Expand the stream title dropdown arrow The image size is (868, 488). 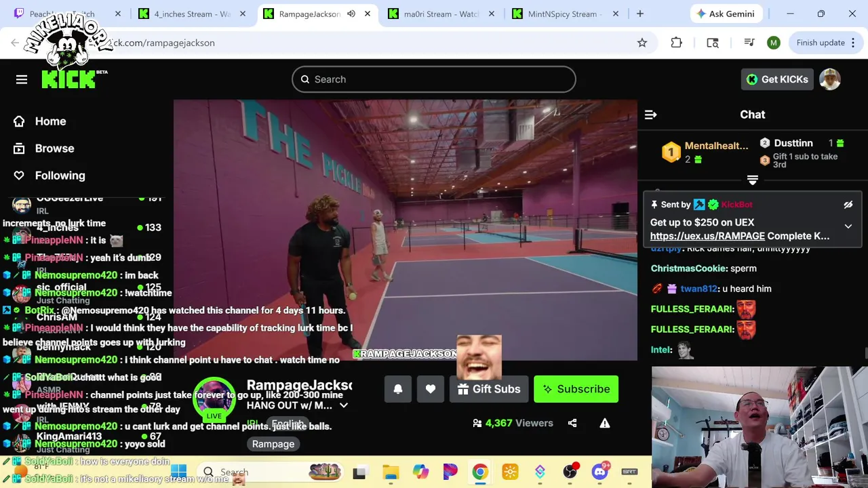tap(344, 405)
